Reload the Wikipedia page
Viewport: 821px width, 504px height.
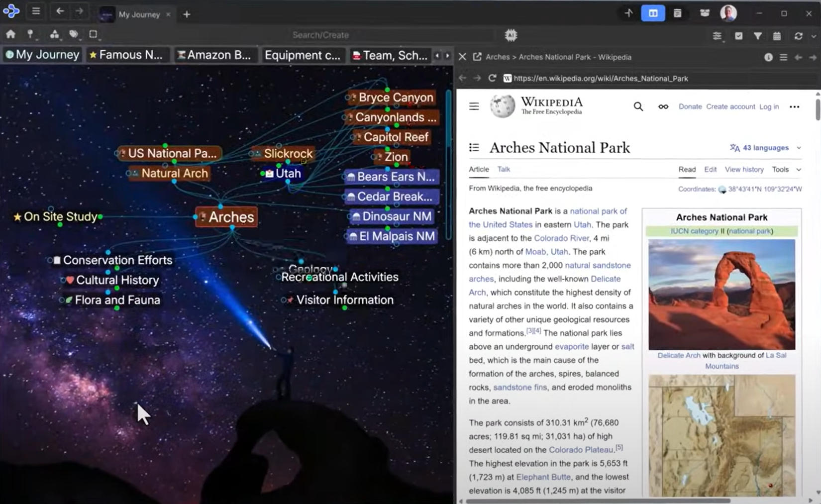pyautogui.click(x=492, y=78)
